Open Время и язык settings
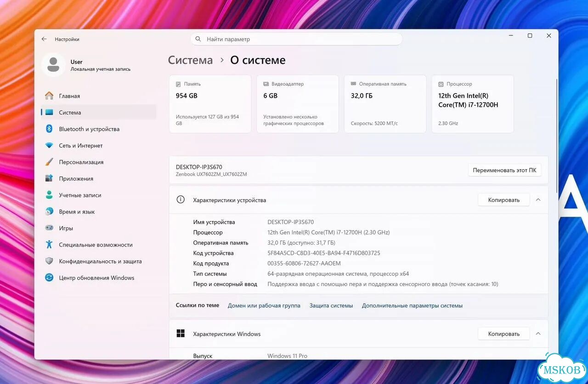 coord(99,212)
